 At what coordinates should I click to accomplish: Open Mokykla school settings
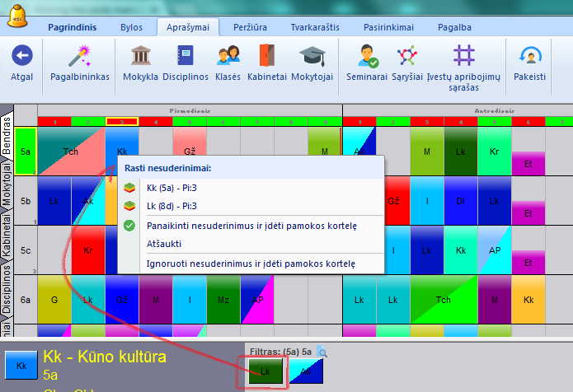point(140,57)
